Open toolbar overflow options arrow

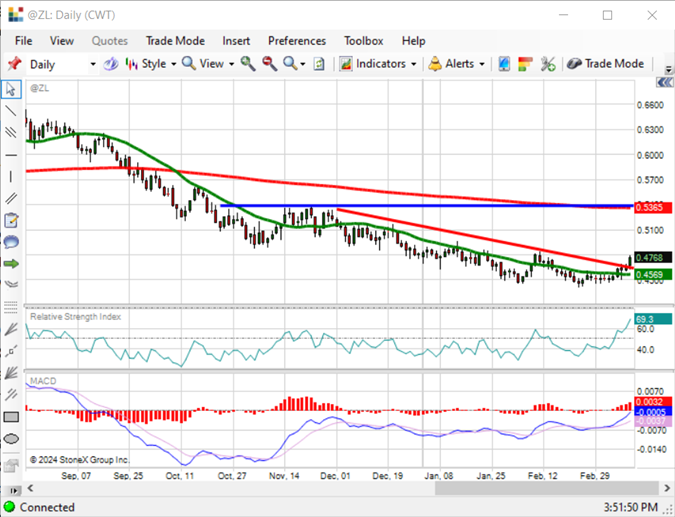[668, 68]
